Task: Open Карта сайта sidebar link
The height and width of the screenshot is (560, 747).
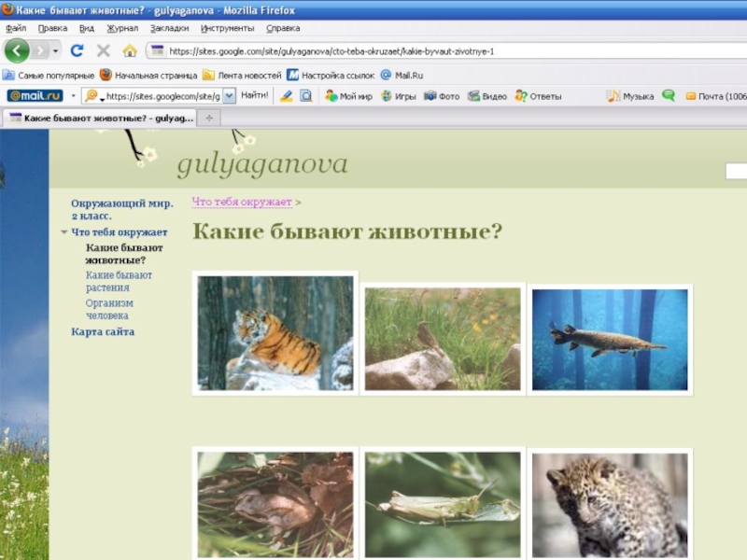Action: pyautogui.click(x=103, y=331)
